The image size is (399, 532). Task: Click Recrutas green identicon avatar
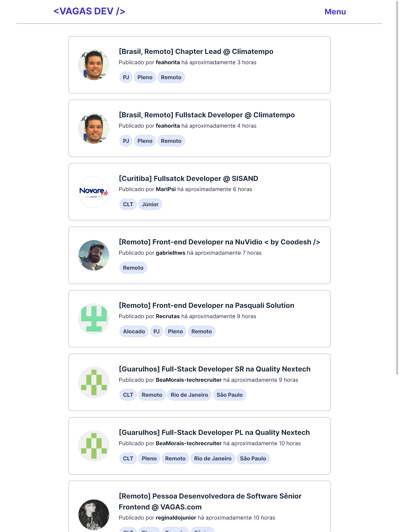click(x=94, y=319)
